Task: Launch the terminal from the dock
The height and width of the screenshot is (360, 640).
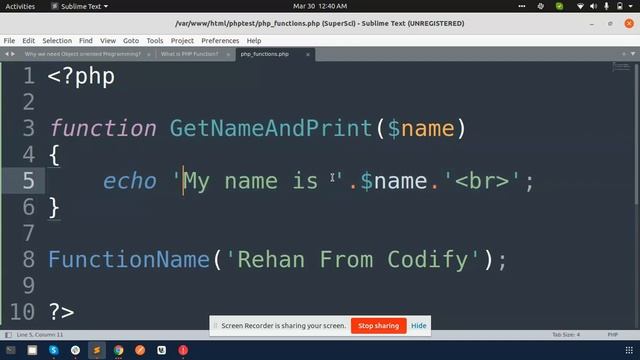Action: (11, 350)
